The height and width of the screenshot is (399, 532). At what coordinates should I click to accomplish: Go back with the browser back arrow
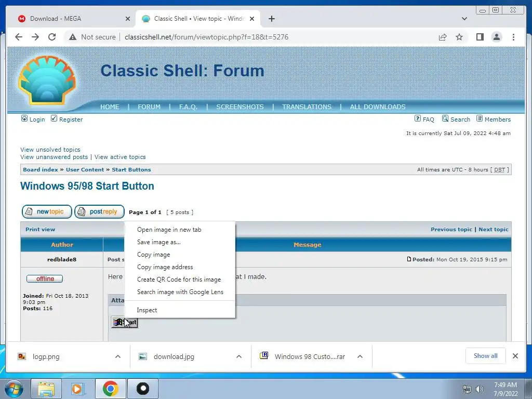point(19,37)
